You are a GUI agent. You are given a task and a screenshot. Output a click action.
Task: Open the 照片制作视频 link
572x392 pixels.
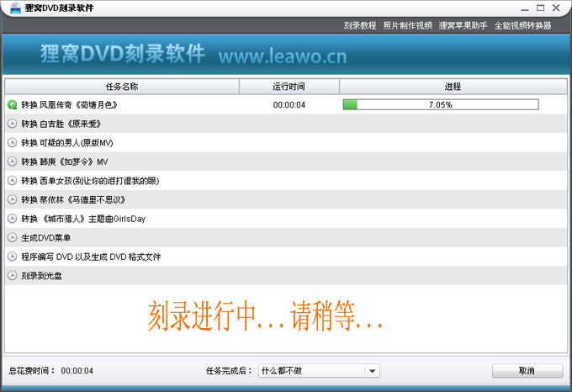(x=407, y=25)
